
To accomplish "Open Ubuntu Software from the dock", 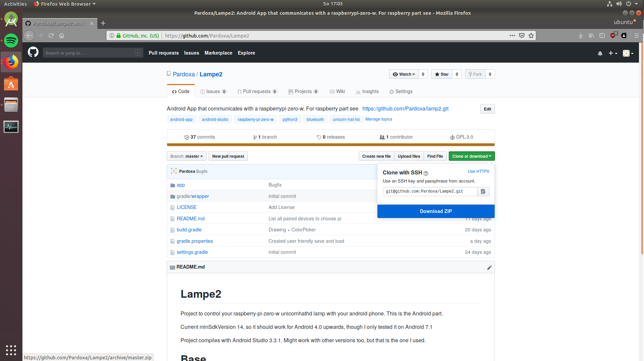I will 11,84.
